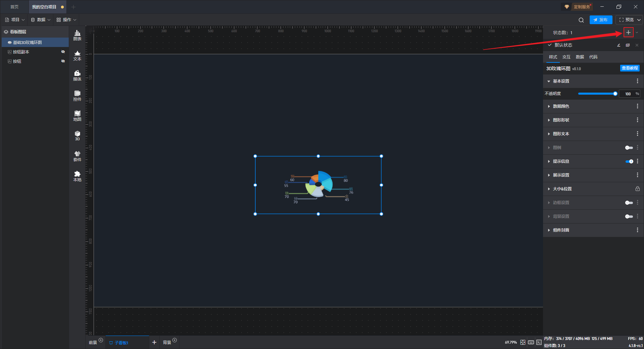Switch to the 代码 tab
644x349 pixels.
coord(593,57)
